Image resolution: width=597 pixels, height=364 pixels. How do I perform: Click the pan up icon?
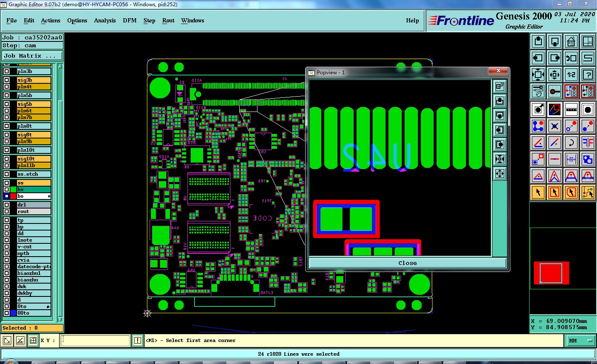538,41
